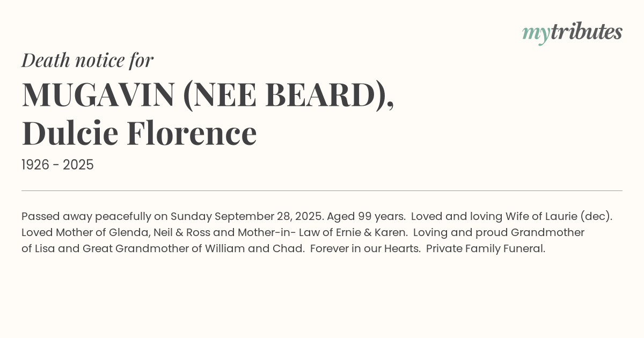Click the name Dulcie Florence
644x338 pixels.
pos(139,133)
